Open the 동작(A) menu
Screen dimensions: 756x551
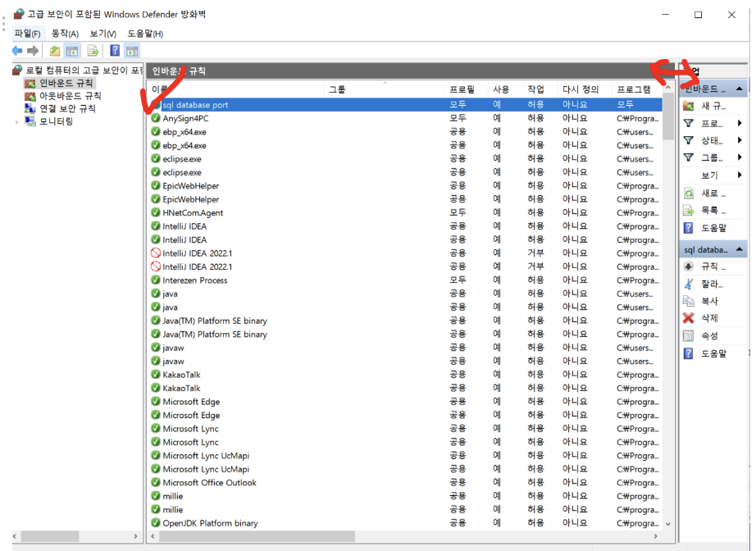coord(65,34)
